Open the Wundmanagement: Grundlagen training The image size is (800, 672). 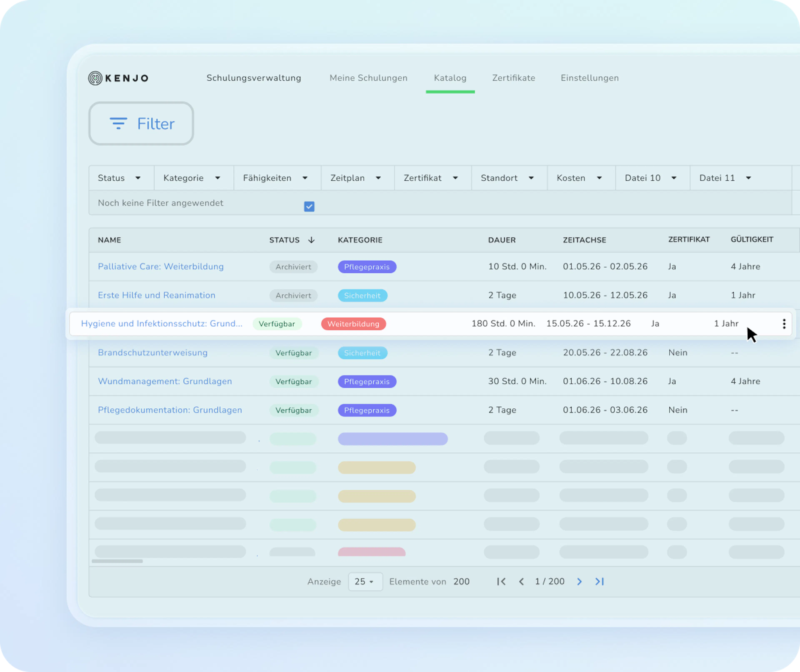point(165,381)
